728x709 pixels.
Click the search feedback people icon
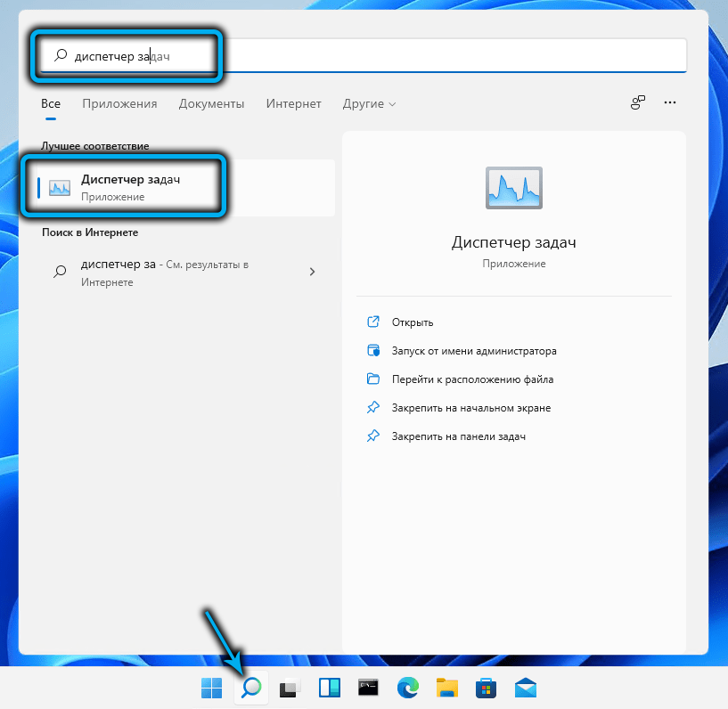[637, 103]
